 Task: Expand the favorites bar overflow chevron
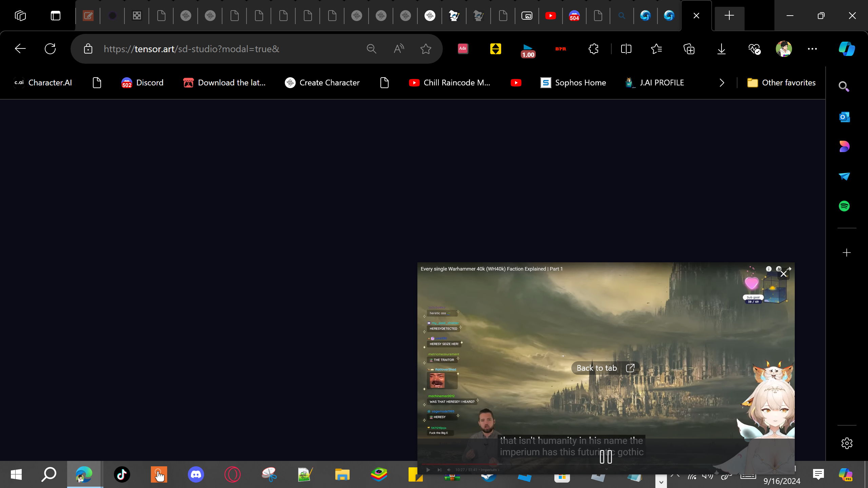[x=722, y=83]
